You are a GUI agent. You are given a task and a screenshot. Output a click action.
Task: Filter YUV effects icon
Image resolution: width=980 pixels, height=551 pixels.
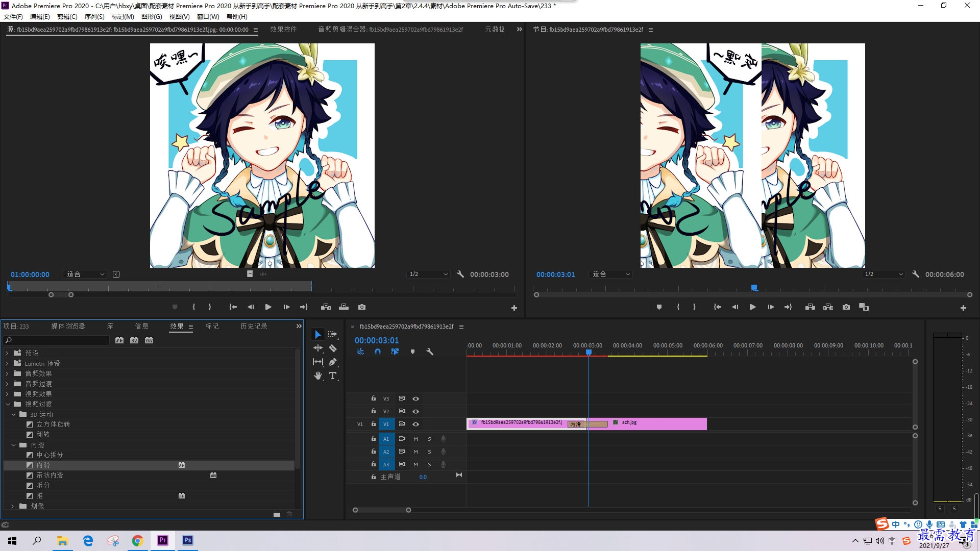(149, 340)
